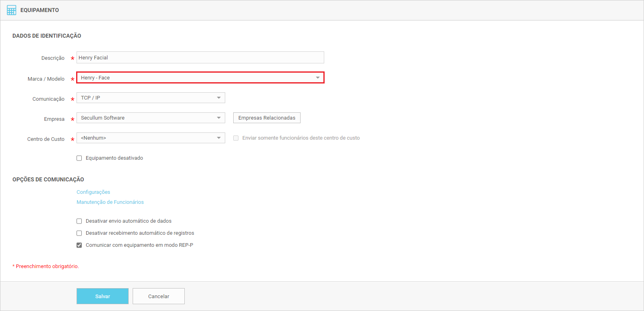The width and height of the screenshot is (644, 311).
Task: Open the Centro de Custo dropdown
Action: click(x=151, y=138)
